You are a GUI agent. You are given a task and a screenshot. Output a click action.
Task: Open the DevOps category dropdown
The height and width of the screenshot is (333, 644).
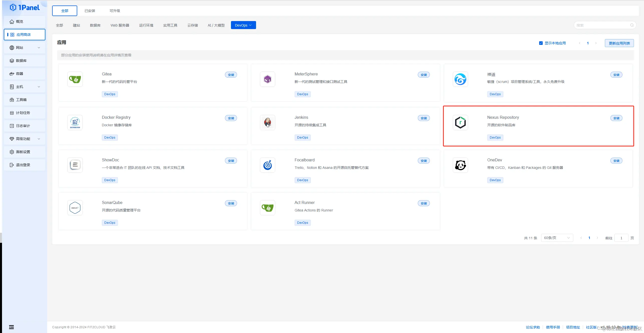click(x=243, y=25)
